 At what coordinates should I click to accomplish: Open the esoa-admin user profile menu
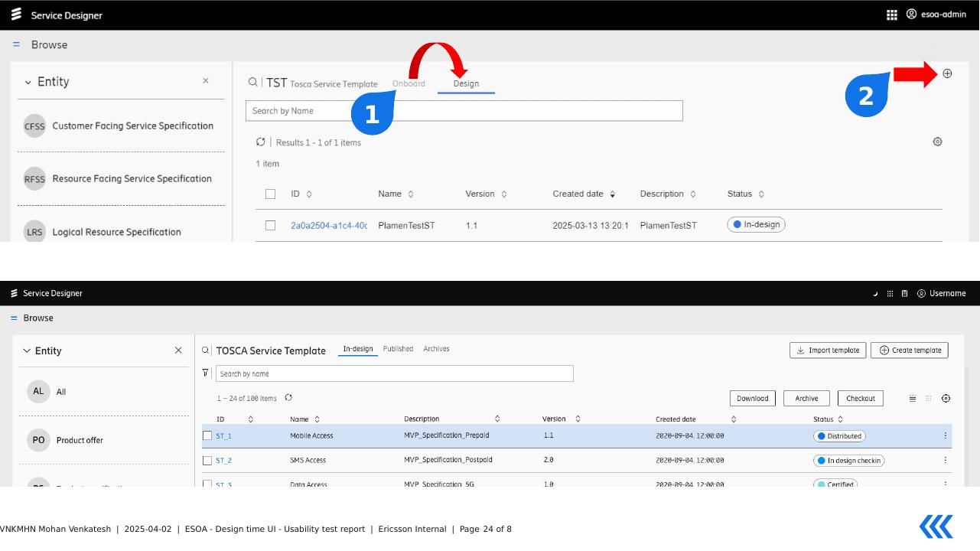click(x=936, y=15)
